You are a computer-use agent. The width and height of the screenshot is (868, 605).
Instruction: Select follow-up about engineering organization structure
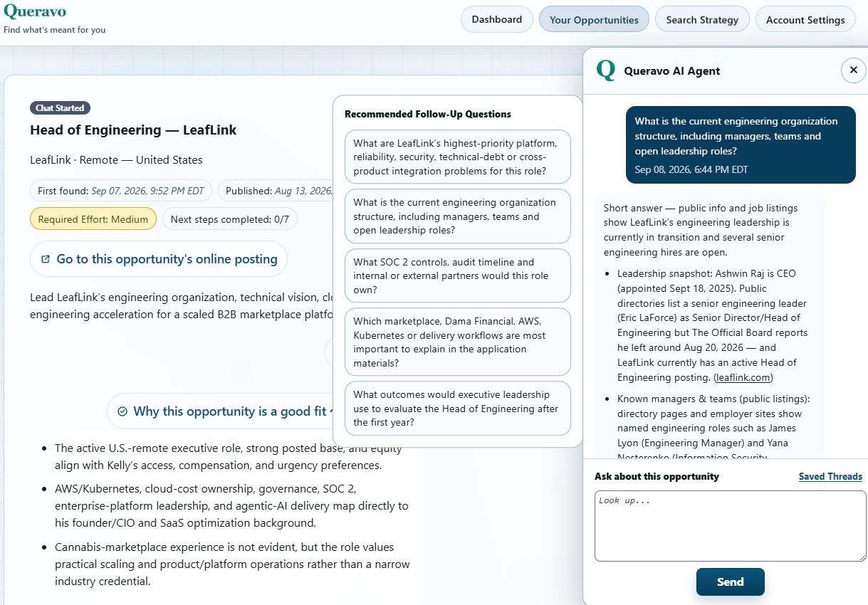[458, 216]
